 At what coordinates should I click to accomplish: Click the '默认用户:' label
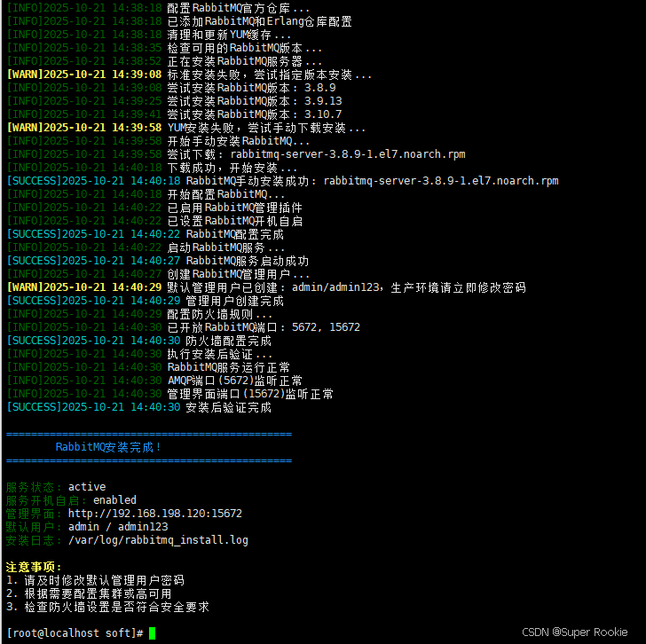[x=34, y=527]
